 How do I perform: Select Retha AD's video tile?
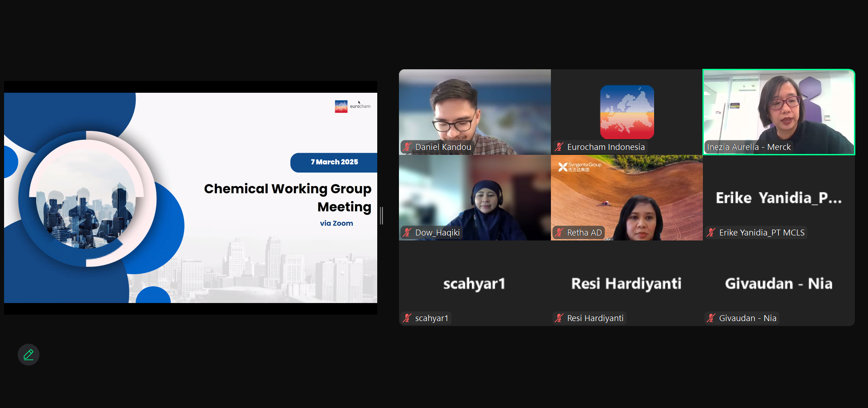click(626, 195)
